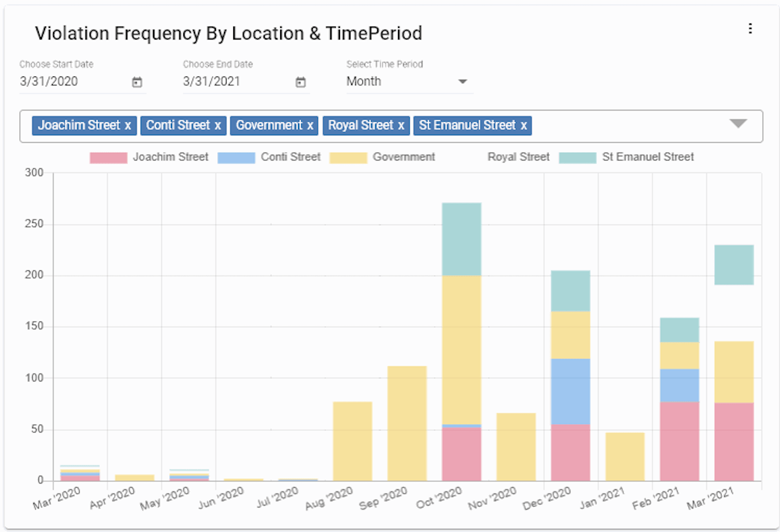The width and height of the screenshot is (780, 532).
Task: Expand the street selection dropdown chevron
Action: [x=738, y=123]
